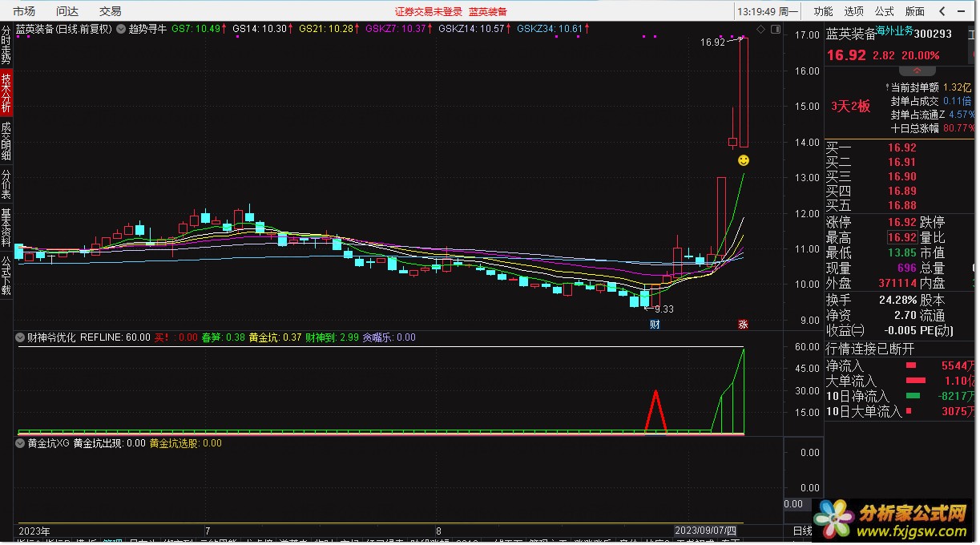Click the 10日净流入 green bar

913,396
